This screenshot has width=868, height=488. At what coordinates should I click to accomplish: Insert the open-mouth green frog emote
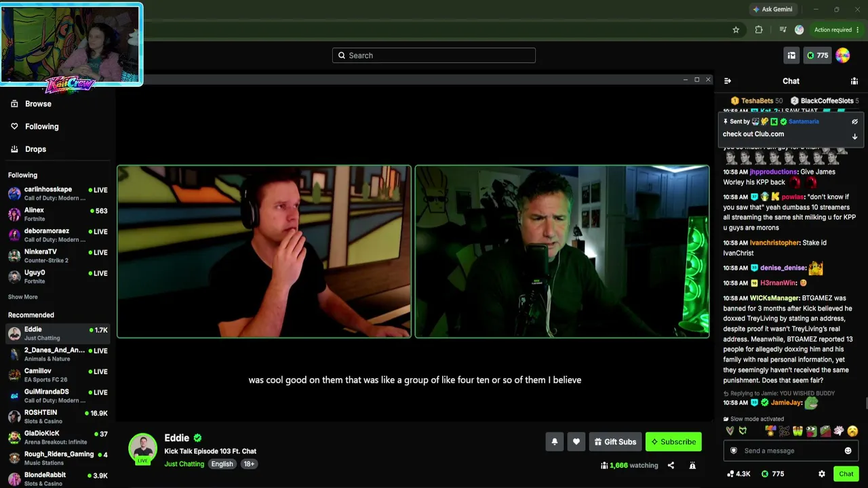tap(811, 431)
